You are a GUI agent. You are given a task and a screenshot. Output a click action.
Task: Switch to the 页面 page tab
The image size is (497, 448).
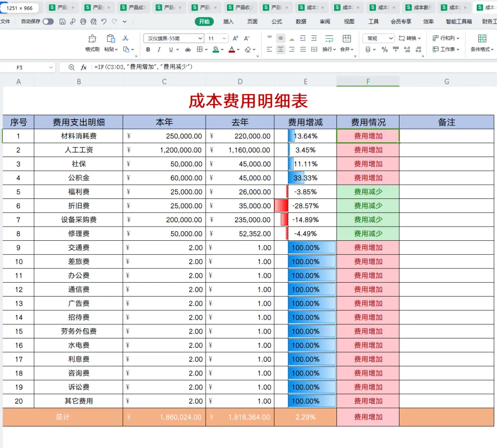(252, 22)
